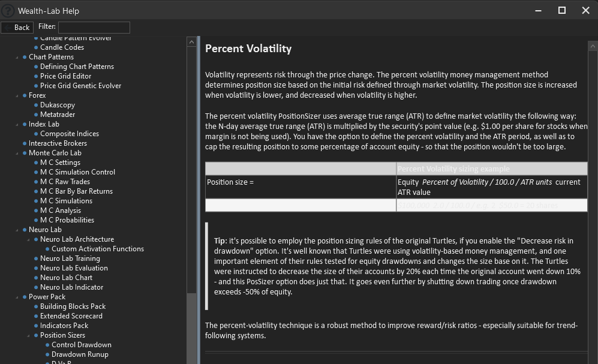The height and width of the screenshot is (364, 598).
Task: Collapse the Monte Carlo Lab node
Action: click(17, 154)
